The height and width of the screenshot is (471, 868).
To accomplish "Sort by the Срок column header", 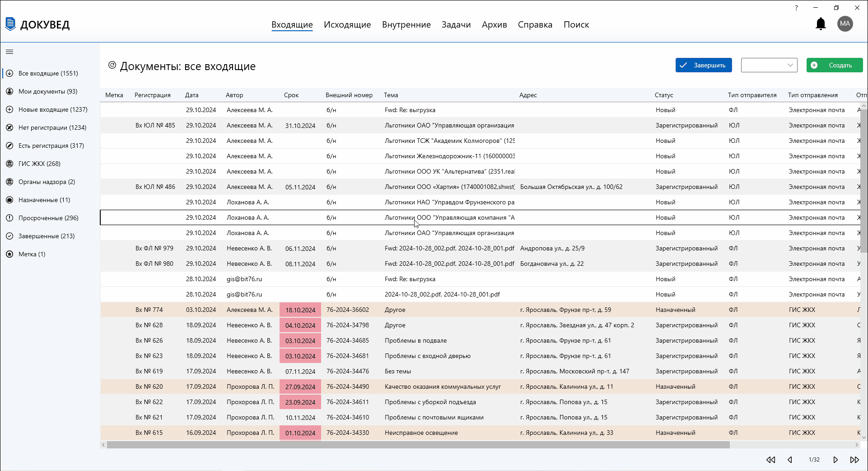I will (291, 95).
